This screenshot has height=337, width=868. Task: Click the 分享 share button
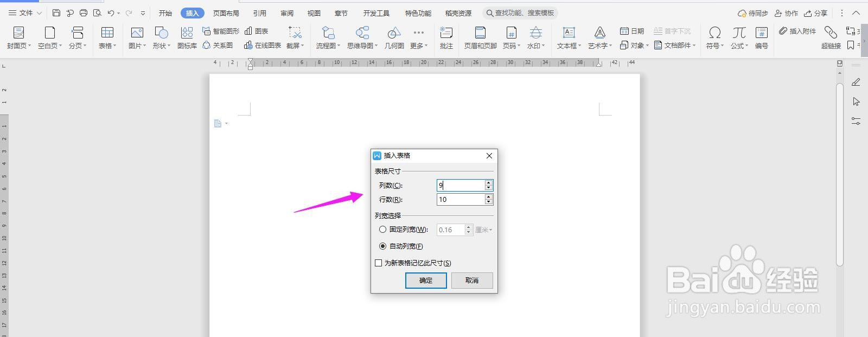[x=816, y=13]
